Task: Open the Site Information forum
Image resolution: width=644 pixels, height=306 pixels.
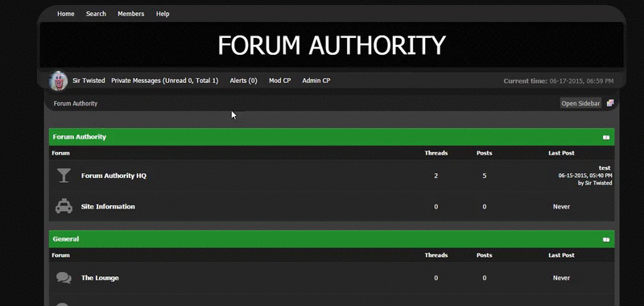Action: 108,207
